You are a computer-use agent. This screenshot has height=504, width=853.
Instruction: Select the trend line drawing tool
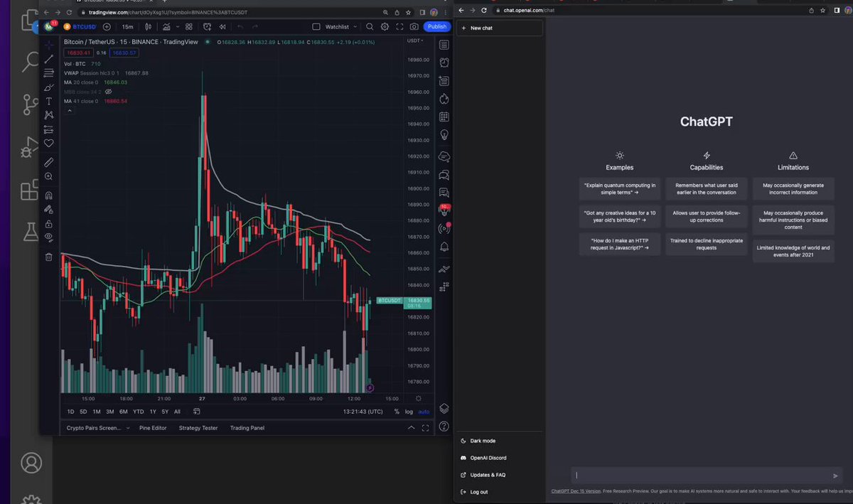[49, 59]
